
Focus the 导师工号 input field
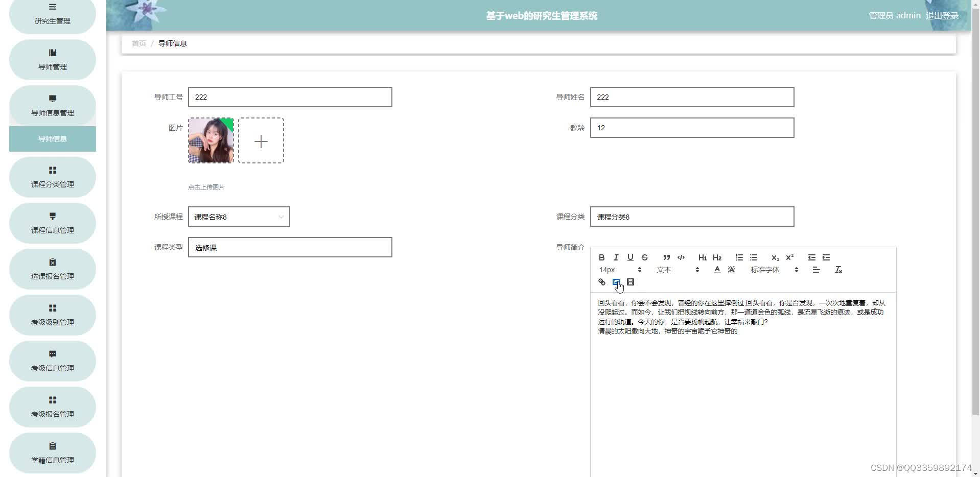tap(290, 97)
